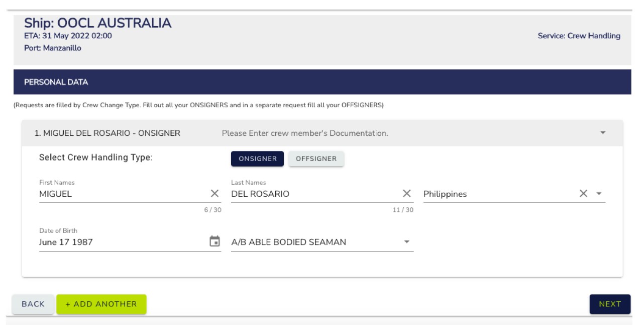Open the nationality dropdown arrow
The height and width of the screenshot is (325, 644).
[599, 194]
